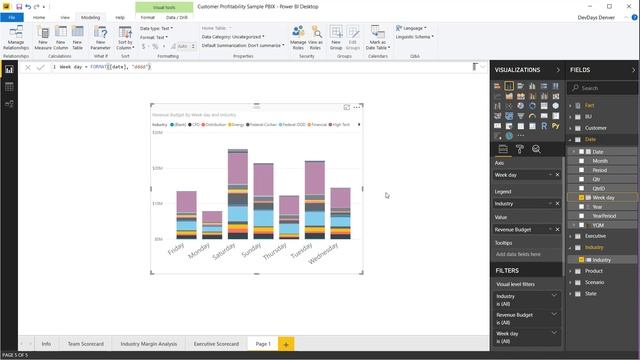Check the Year field
This screenshot has height=360, width=640.
click(582, 207)
